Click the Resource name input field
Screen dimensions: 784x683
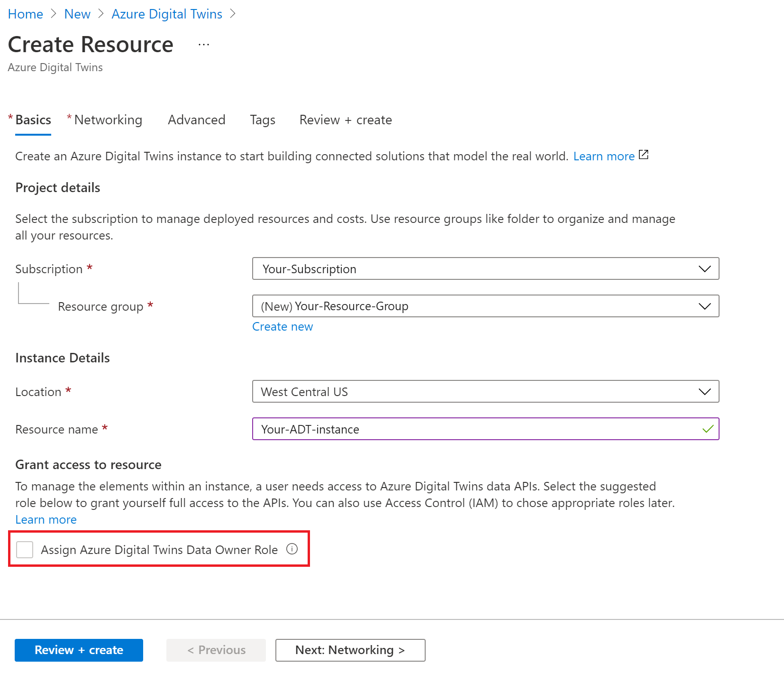click(485, 429)
